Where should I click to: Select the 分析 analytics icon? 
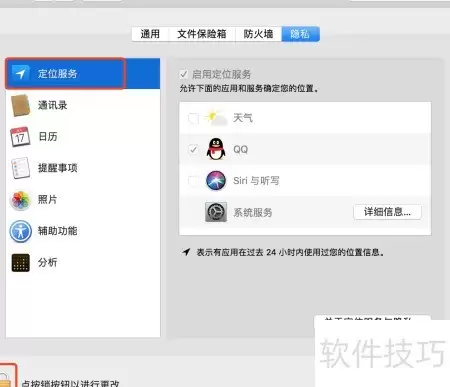tap(20, 263)
